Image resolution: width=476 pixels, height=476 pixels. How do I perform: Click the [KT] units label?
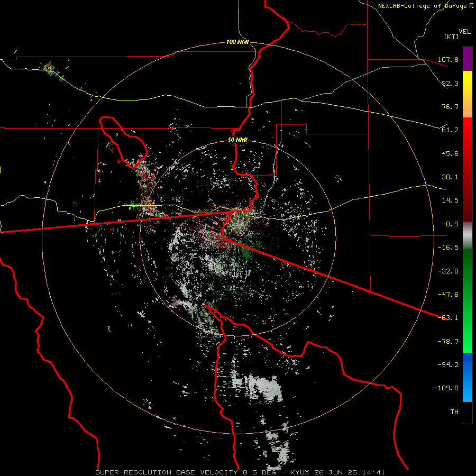tap(451, 36)
